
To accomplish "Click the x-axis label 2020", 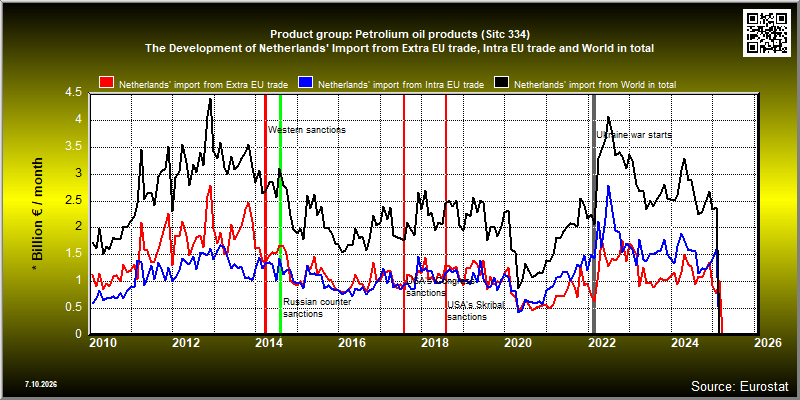I will [518, 343].
